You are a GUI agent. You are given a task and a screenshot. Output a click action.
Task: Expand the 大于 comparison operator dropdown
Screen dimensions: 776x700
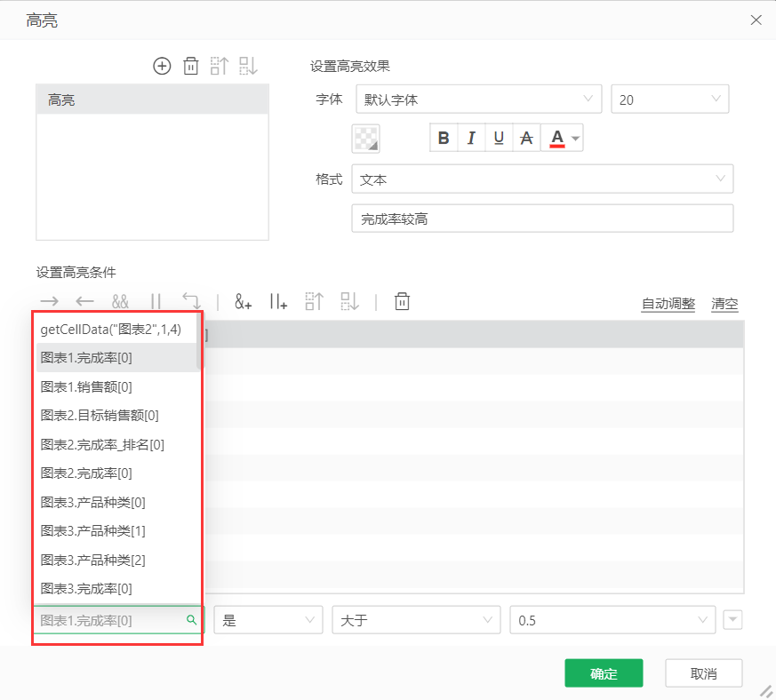[x=415, y=620]
